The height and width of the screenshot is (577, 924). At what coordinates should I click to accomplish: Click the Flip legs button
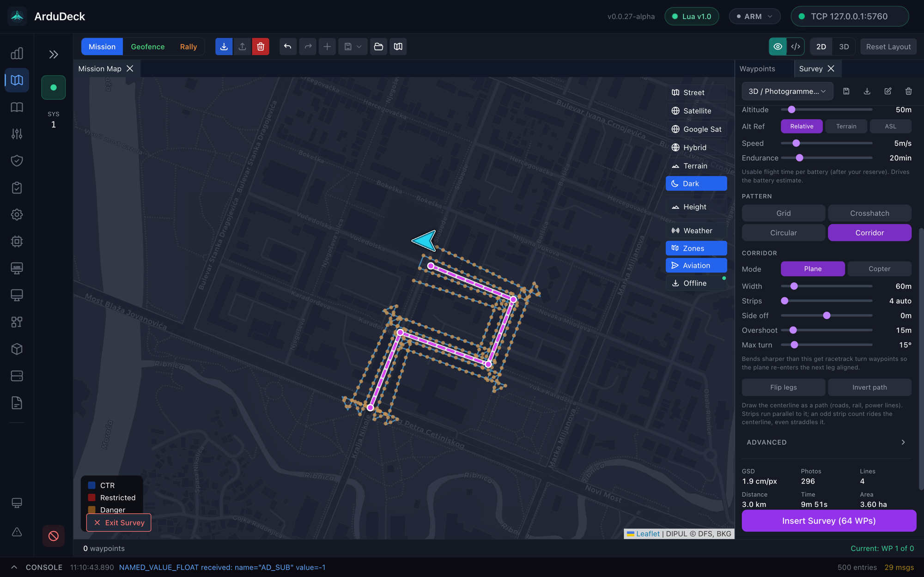click(783, 388)
